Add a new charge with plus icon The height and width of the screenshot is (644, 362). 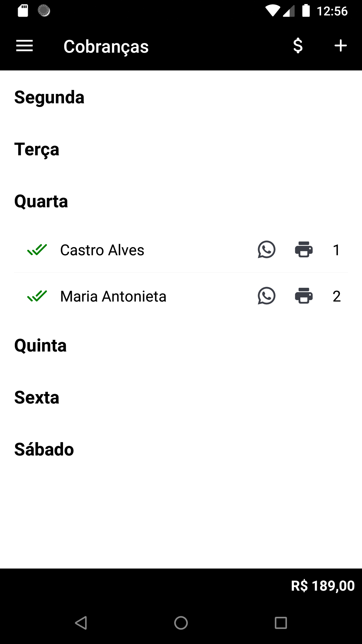[341, 46]
